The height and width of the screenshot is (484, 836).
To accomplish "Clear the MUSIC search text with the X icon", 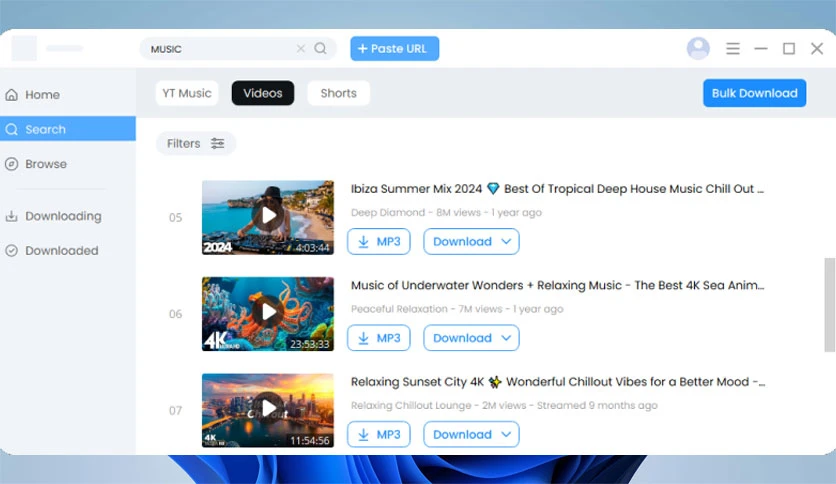I will [x=301, y=49].
